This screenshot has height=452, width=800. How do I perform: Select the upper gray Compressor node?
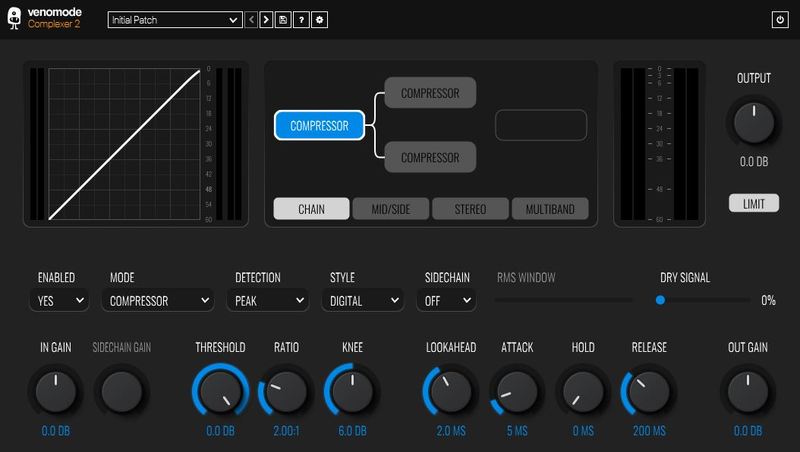[430, 93]
